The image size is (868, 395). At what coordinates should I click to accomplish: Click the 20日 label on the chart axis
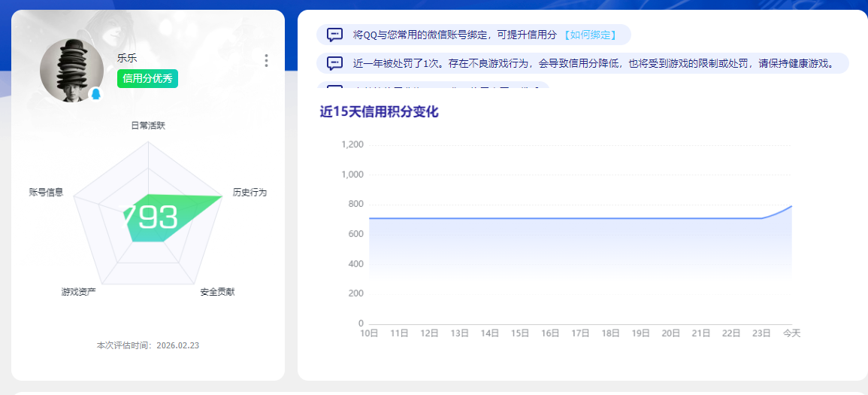point(671,333)
